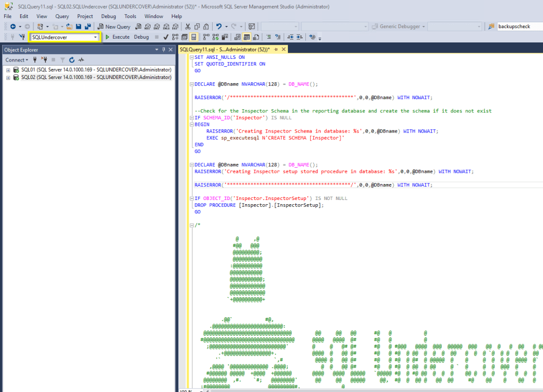The height and width of the screenshot is (392, 543).
Task: Open the Object Explorer filter icon
Action: coord(62,59)
